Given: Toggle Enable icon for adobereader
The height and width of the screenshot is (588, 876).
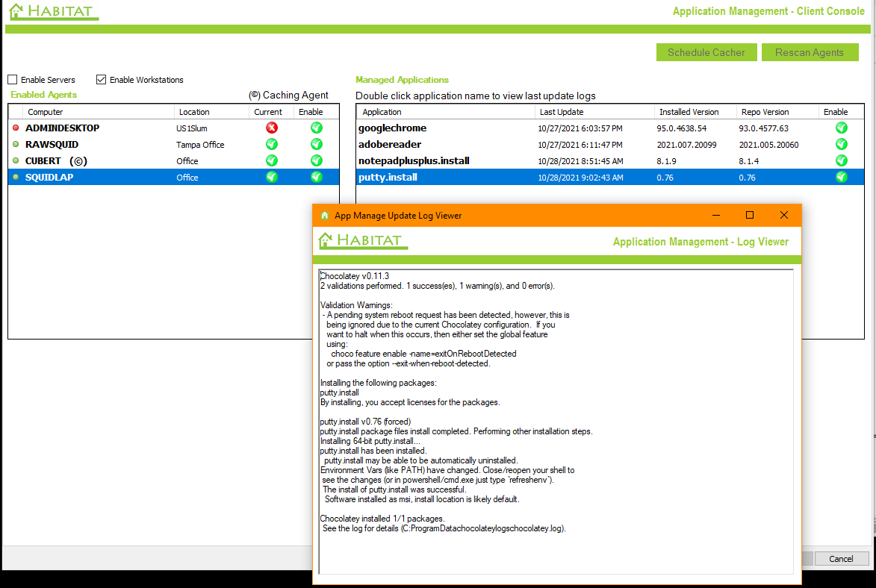Looking at the screenshot, I should tap(842, 145).
